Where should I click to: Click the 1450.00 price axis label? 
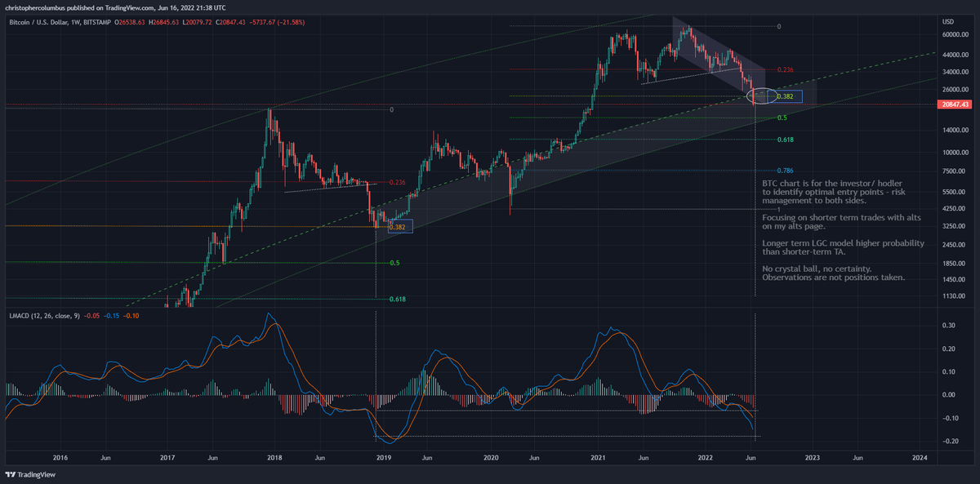pos(952,279)
